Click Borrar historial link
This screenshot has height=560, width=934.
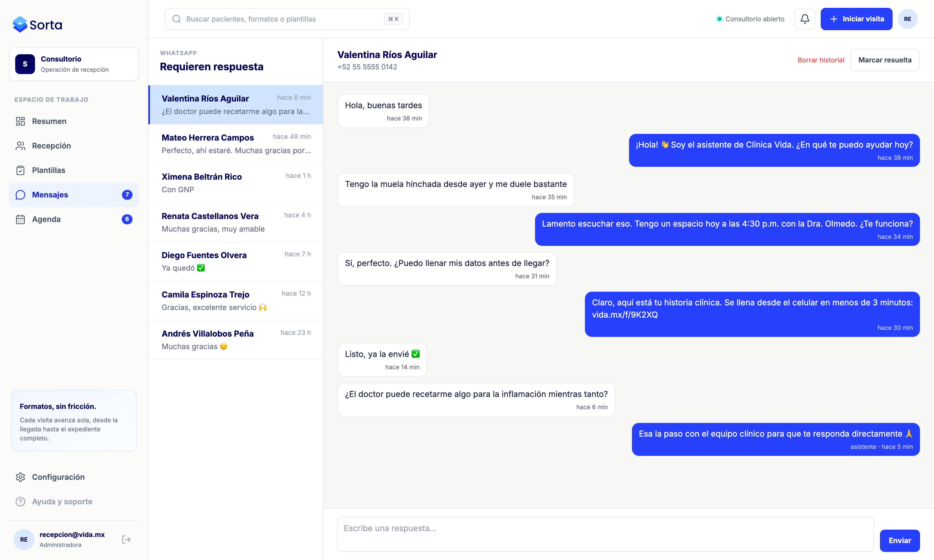[x=821, y=60]
